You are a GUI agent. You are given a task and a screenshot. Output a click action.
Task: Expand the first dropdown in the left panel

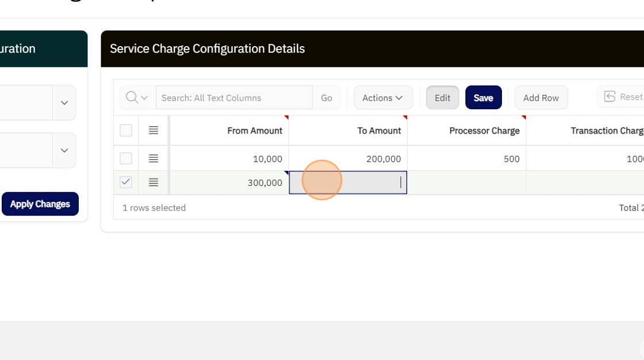click(x=64, y=103)
